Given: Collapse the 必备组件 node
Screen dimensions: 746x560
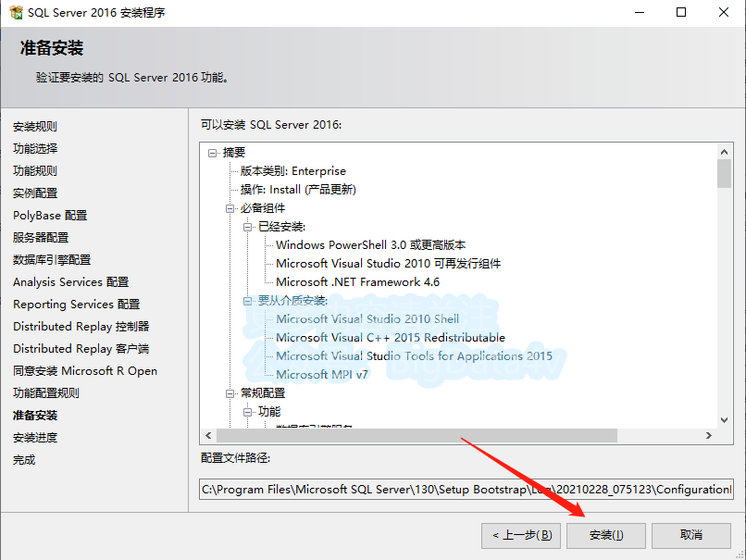Looking at the screenshot, I should pyautogui.click(x=230, y=208).
